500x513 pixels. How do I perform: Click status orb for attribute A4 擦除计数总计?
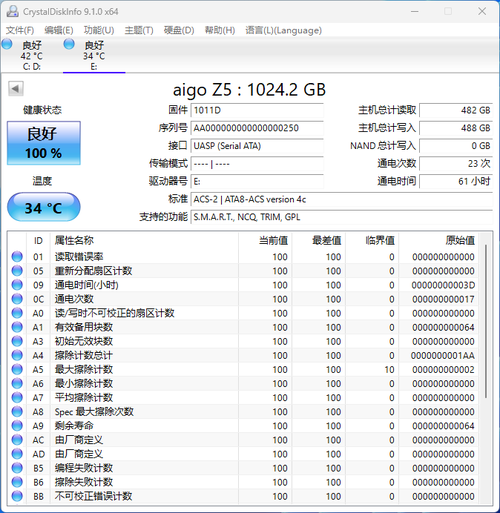(x=17, y=355)
